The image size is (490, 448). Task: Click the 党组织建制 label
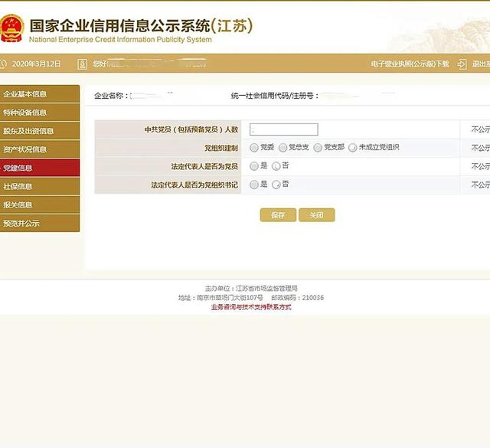[221, 148]
